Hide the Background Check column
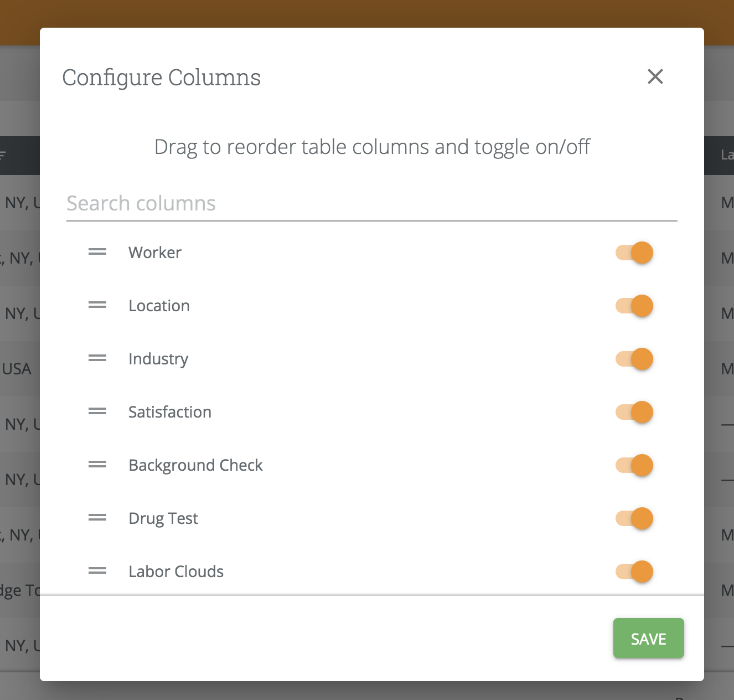The image size is (734, 700). point(634,465)
